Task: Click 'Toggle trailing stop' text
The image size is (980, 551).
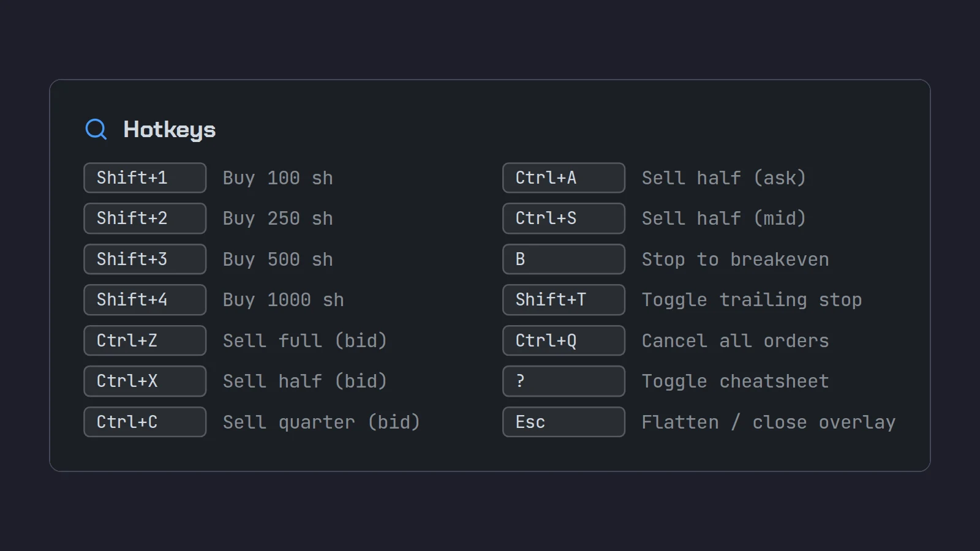Action: click(752, 300)
